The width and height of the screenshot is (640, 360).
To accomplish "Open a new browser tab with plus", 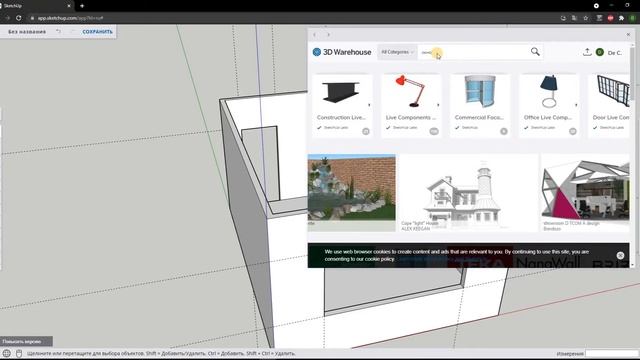I will [82, 6].
